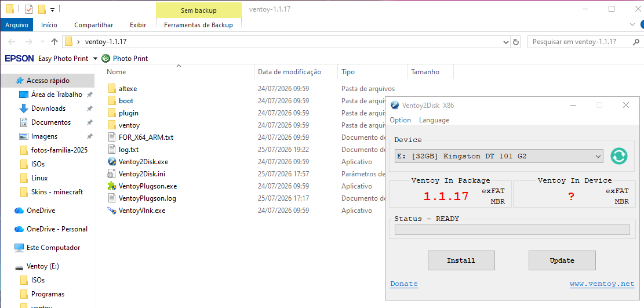Open the Easy Photo Print dropdown arrow
644x308 pixels.
coord(95,59)
